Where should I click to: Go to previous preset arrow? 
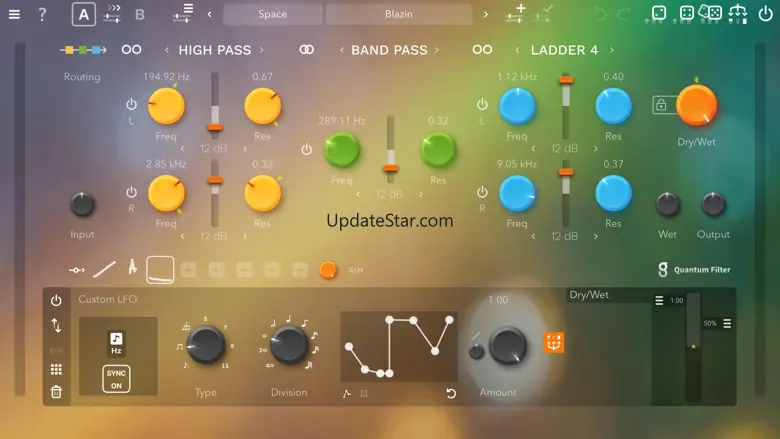[209, 14]
